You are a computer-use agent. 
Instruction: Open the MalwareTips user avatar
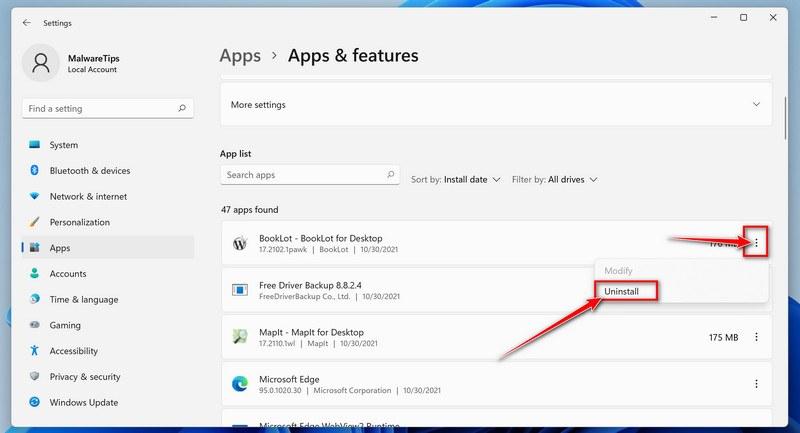click(41, 63)
